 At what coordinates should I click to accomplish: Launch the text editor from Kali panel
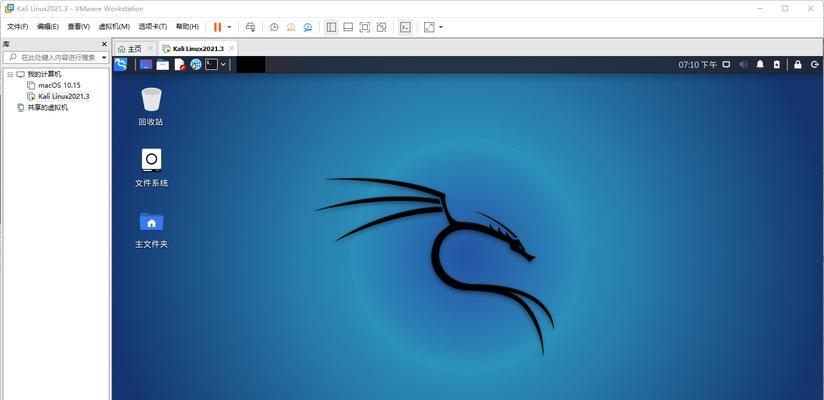(180, 65)
